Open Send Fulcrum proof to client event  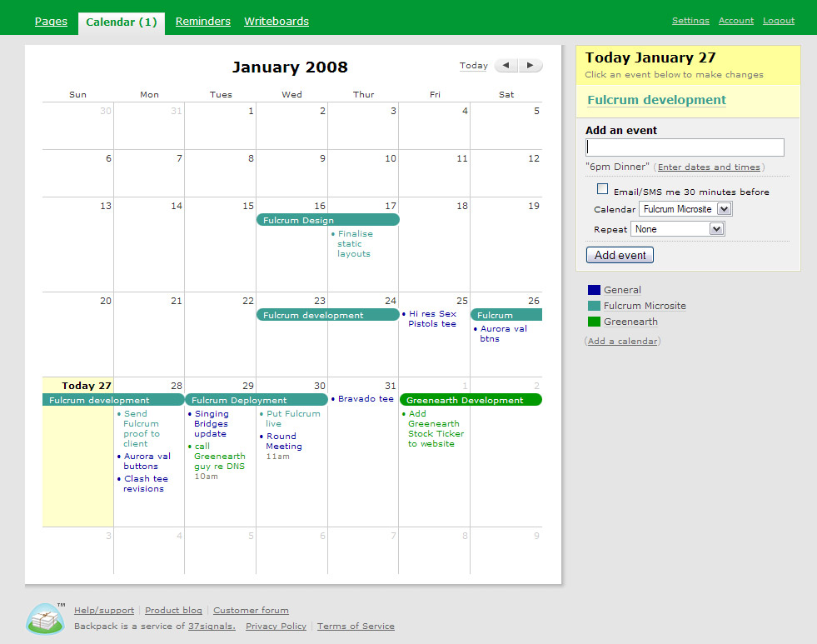click(142, 429)
